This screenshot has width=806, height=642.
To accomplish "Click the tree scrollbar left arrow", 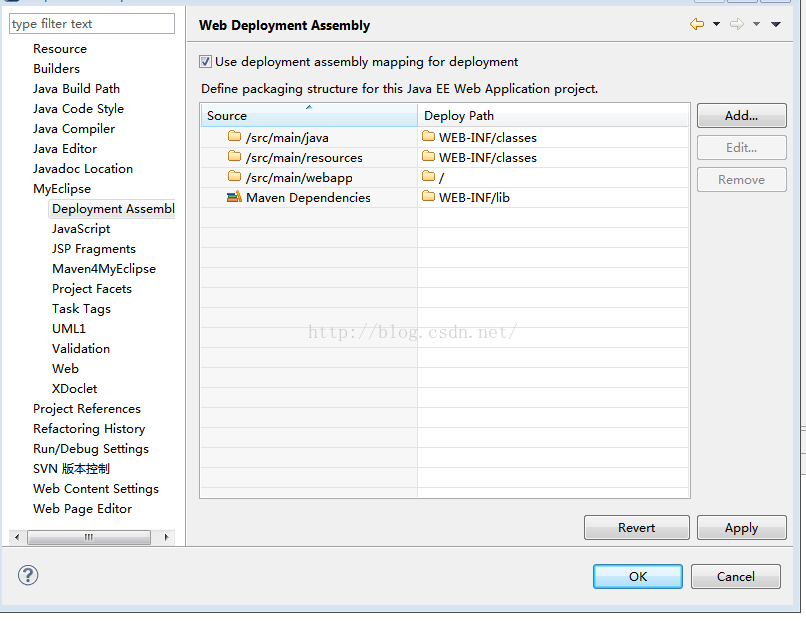I will tap(17, 537).
